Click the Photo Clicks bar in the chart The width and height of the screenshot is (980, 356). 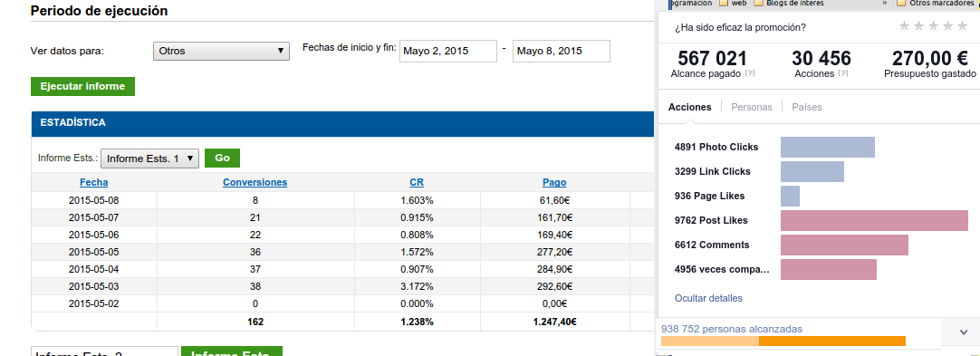(828, 148)
